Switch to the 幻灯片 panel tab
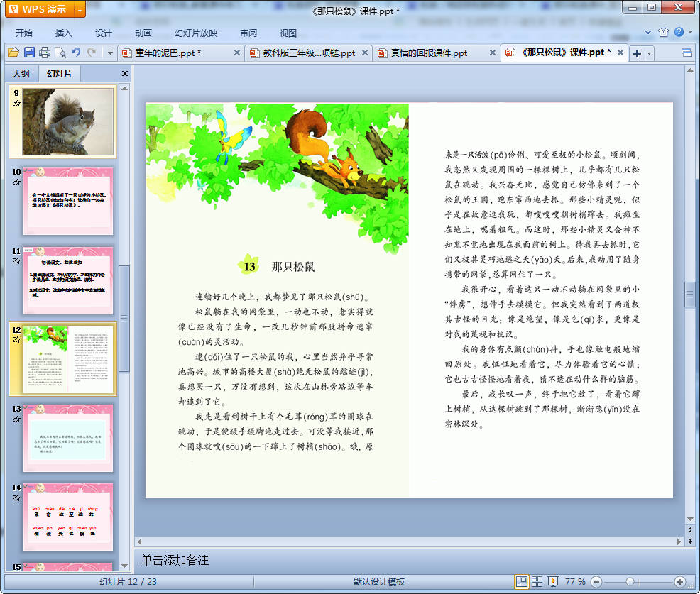Viewport: 700px width, 594px height. coord(59,74)
